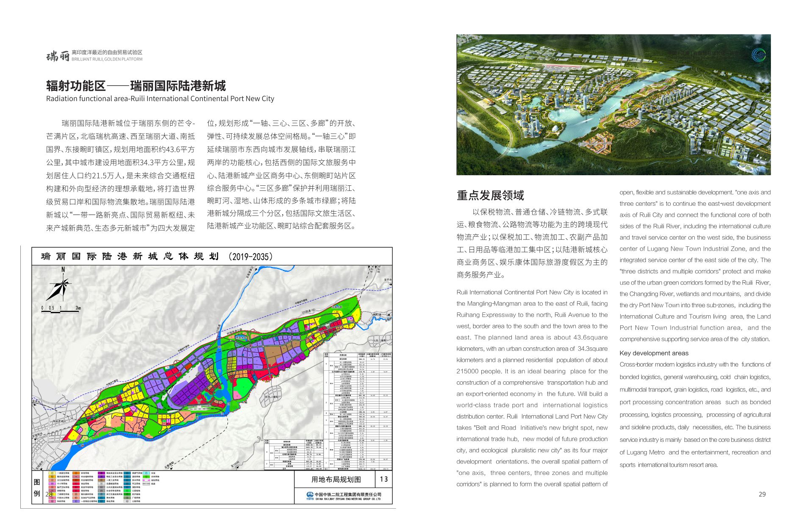Image resolution: width=812 pixels, height=532 pixels.
Task: Click the page number 29
Action: point(762,494)
